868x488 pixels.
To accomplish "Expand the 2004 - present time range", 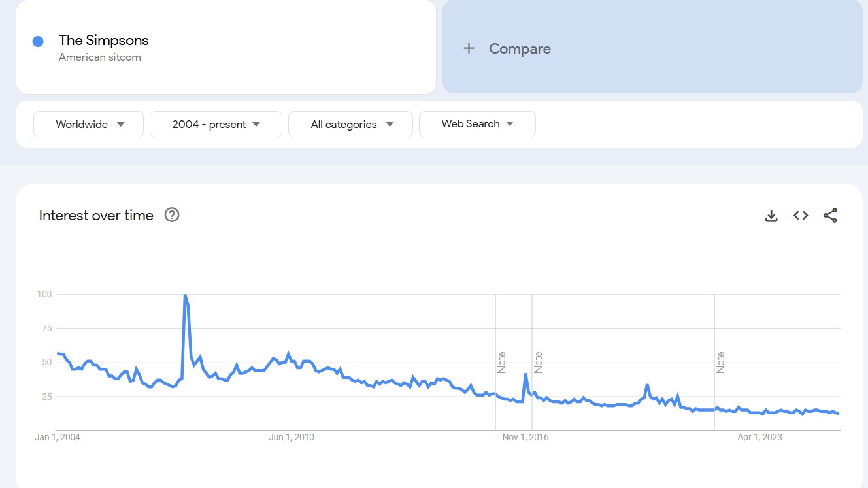I will point(216,124).
